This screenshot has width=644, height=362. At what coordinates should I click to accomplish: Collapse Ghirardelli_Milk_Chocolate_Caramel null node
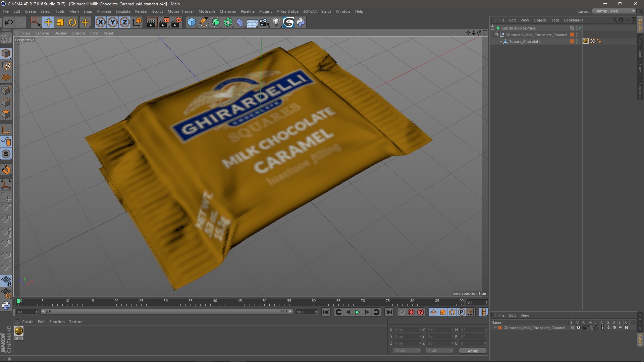coord(496,35)
